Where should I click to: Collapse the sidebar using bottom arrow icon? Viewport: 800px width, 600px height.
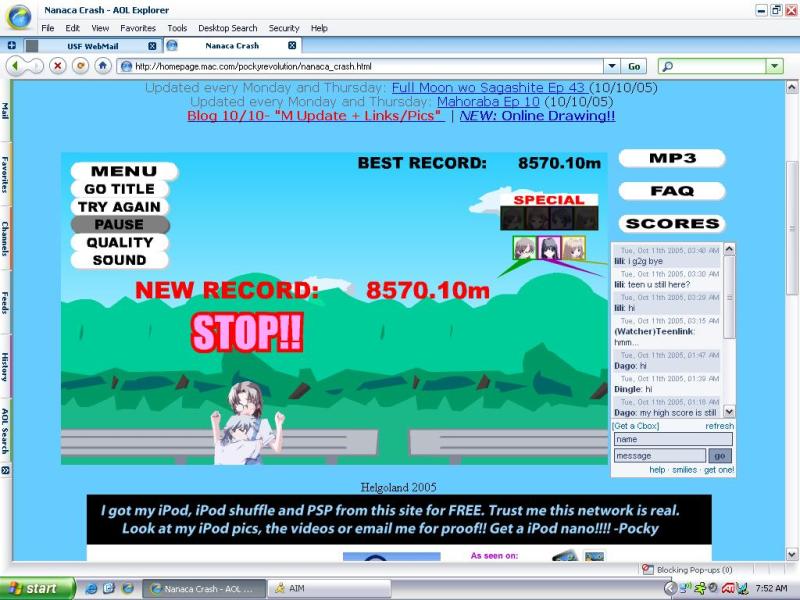5,470
